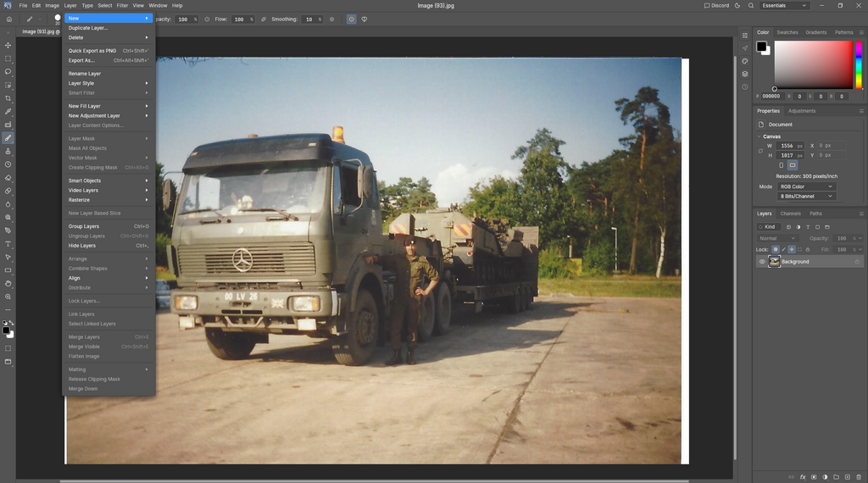Add a layer mask from Layers panel bottom

tap(814, 477)
